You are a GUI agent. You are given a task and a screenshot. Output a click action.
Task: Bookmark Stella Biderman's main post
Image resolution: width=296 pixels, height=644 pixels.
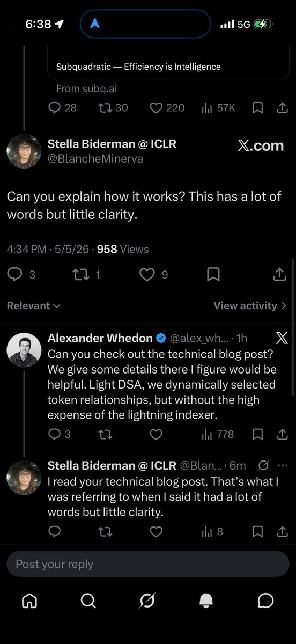pos(213,275)
